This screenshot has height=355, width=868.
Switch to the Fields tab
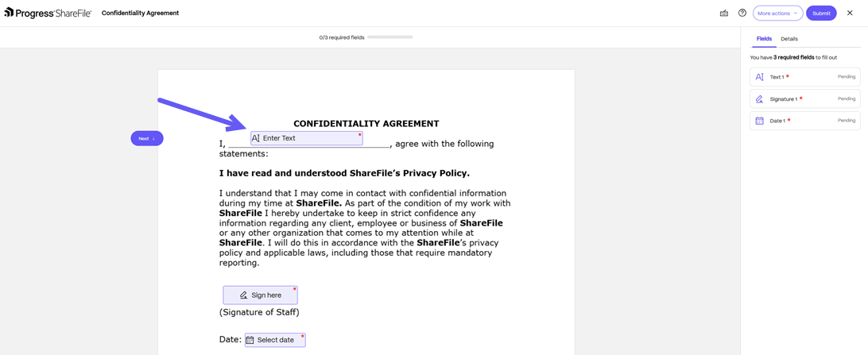point(764,39)
